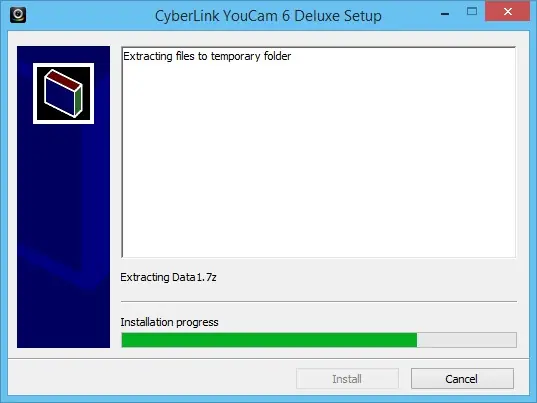Click the installer box icon in blue sidebar
The width and height of the screenshot is (537, 403).
63,93
